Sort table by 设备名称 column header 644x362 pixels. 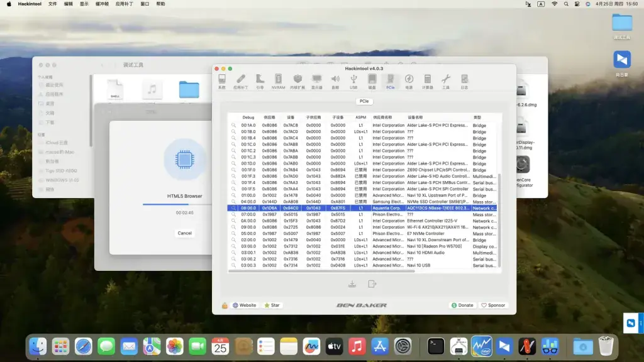point(415,118)
